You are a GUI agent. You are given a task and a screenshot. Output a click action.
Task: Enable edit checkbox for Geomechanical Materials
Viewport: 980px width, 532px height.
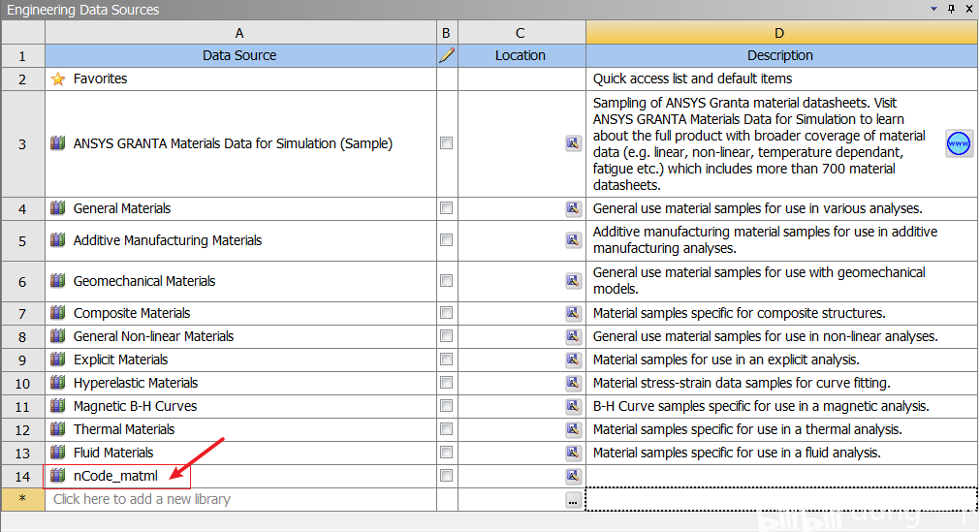pyautogui.click(x=446, y=281)
